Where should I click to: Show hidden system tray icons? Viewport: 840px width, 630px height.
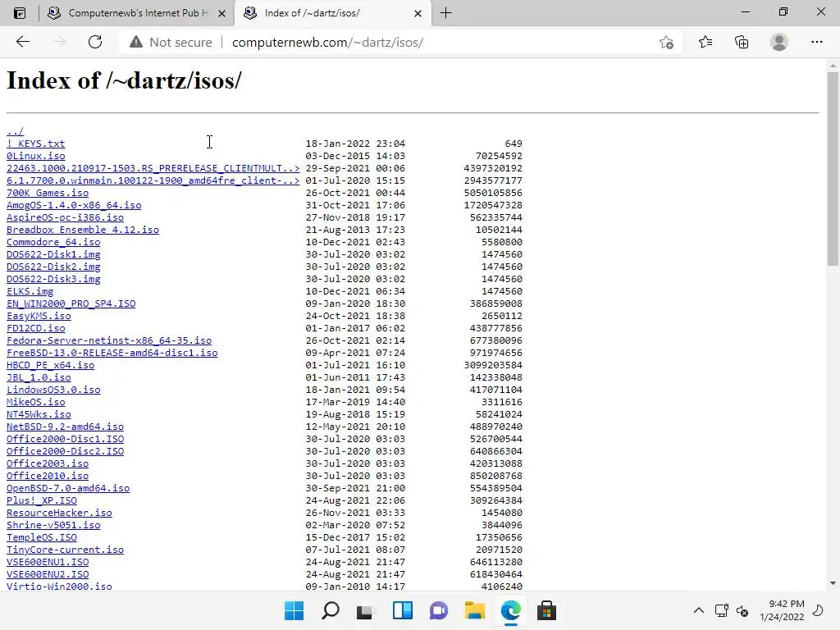[699, 610]
